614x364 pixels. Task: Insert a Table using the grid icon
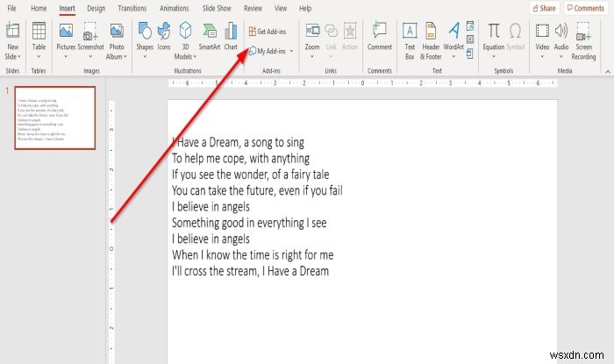tap(39, 31)
